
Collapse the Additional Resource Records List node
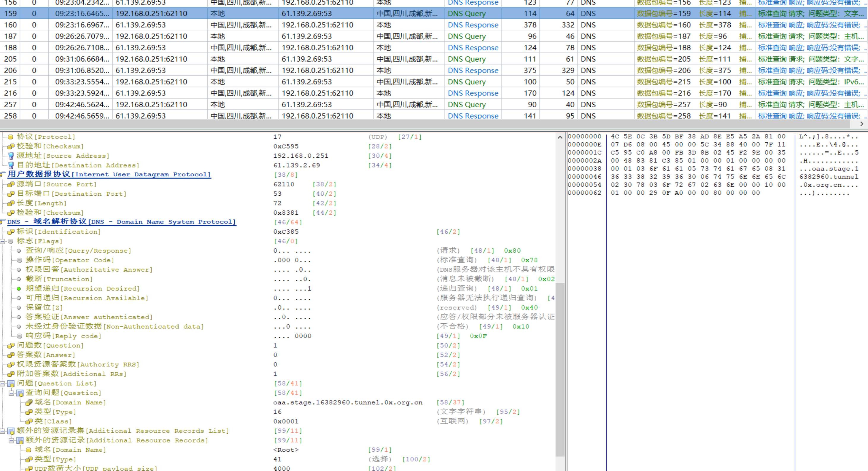click(2, 431)
